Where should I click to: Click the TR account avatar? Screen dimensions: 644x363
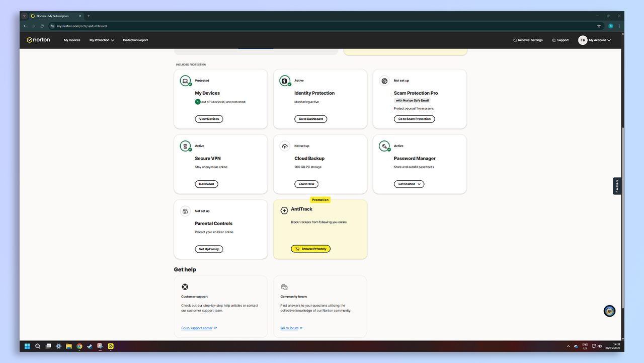tap(583, 40)
